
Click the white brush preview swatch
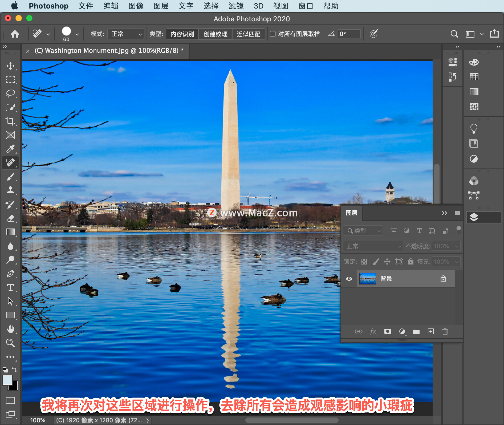coord(66,31)
